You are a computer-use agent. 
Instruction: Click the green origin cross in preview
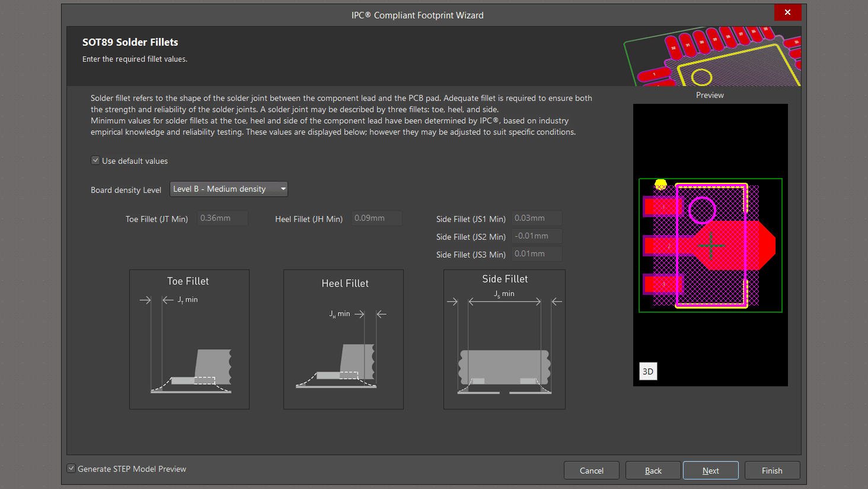(x=711, y=244)
